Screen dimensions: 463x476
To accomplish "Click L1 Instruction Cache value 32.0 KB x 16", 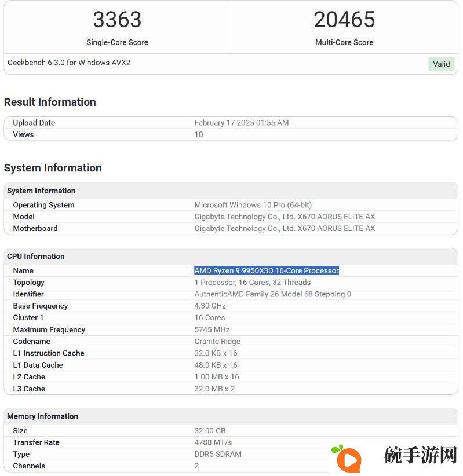I will 216,353.
